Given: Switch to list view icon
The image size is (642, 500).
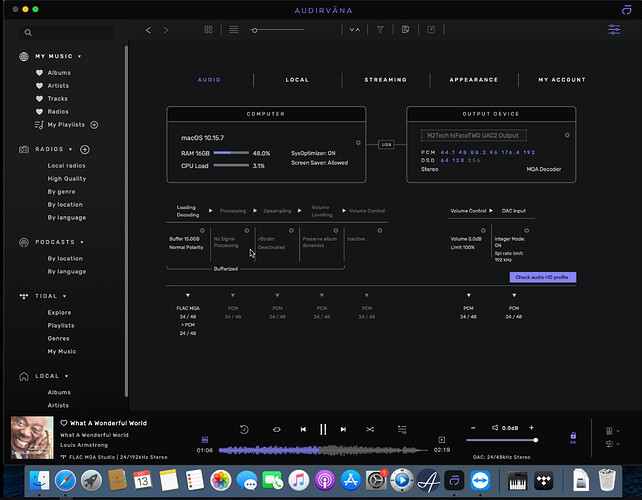Looking at the screenshot, I should pyautogui.click(x=234, y=29).
